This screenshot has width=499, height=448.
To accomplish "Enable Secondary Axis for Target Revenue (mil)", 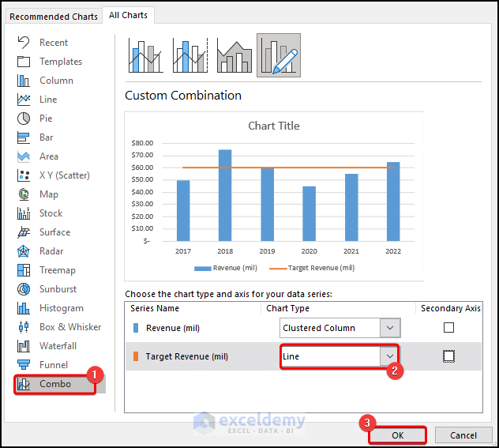I will click(448, 356).
